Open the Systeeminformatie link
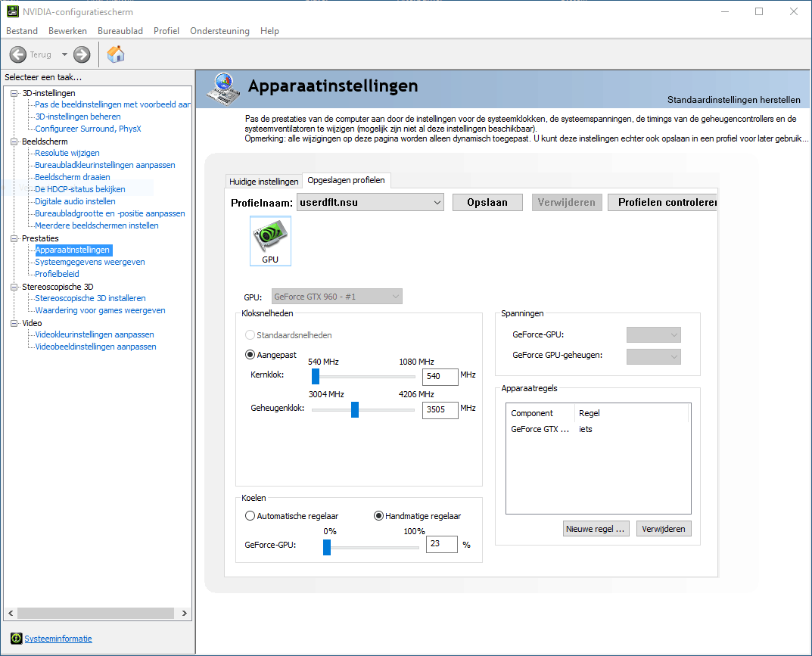812x656 pixels. [58, 639]
